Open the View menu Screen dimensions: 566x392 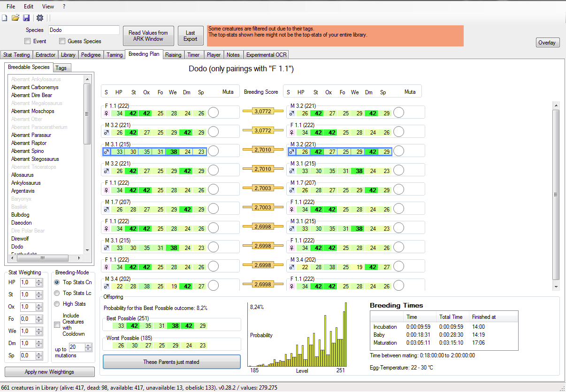[48, 7]
